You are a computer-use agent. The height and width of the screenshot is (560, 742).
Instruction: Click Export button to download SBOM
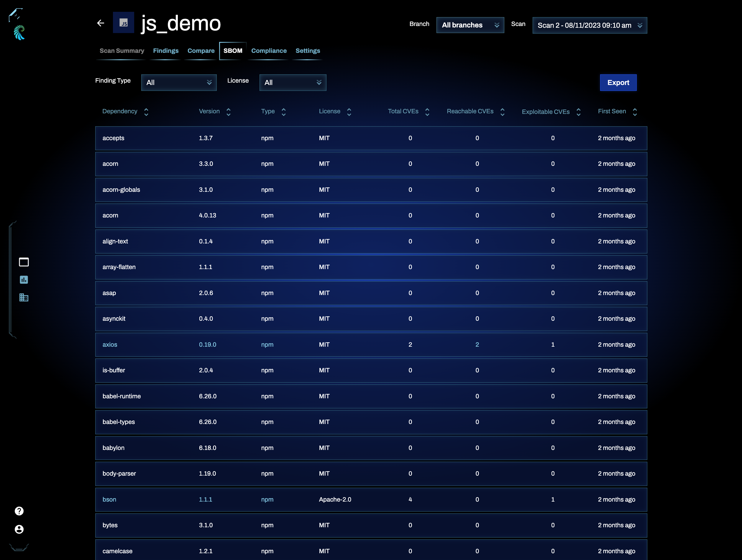pyautogui.click(x=618, y=82)
